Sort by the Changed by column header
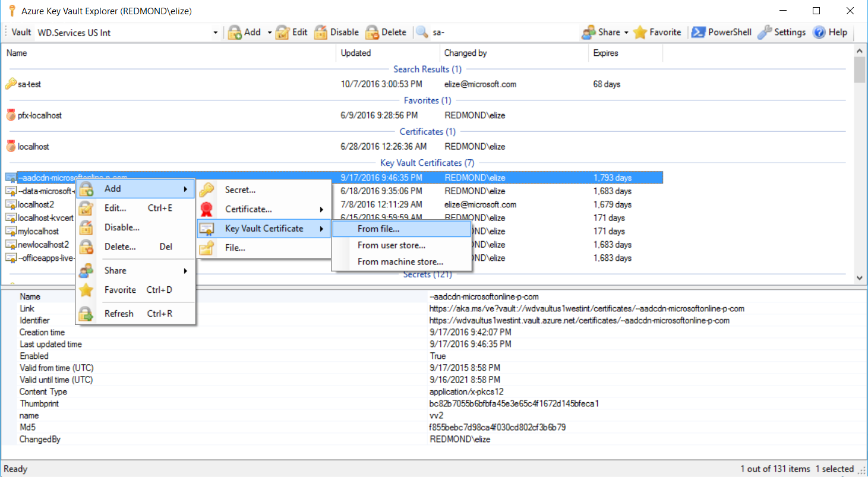 pos(513,53)
